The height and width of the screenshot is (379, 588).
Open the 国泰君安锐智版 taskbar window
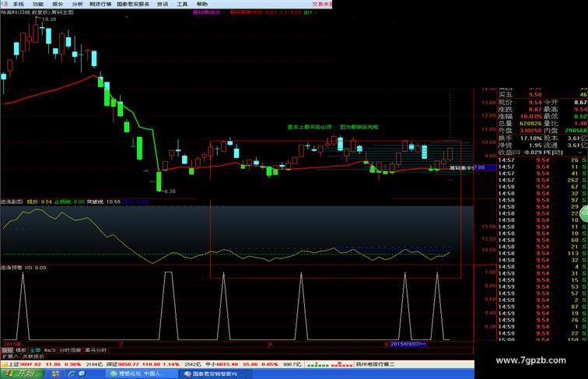point(215,374)
